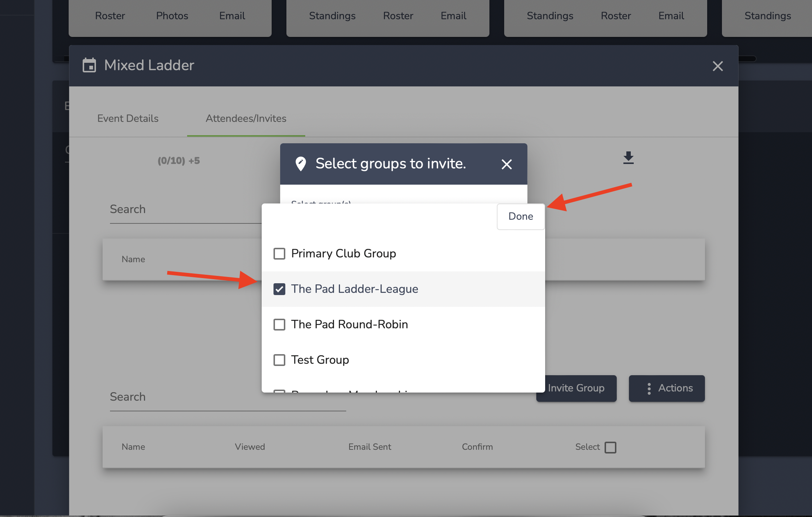Select the Primary Club Group label text
Screen dimensions: 812x517
pos(343,254)
